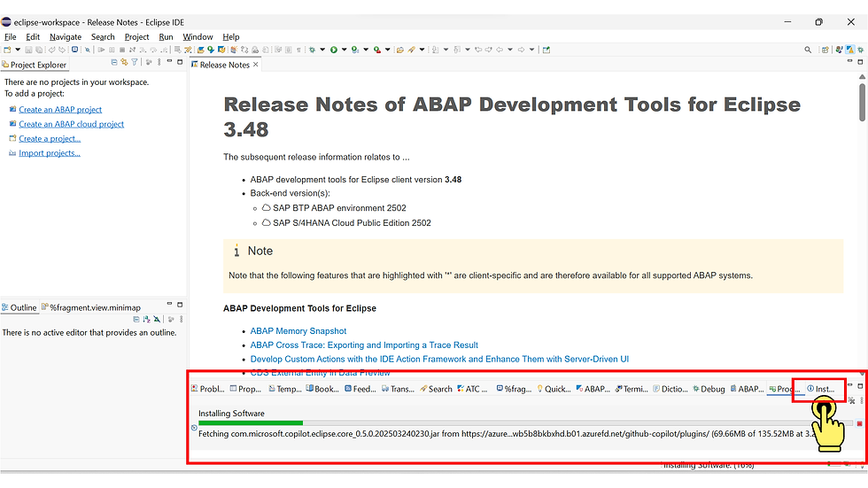Viewport: 868px width, 488px height.
Task: Click the Develop Custom Actions with IDE Action Framework link
Action: 439,359
